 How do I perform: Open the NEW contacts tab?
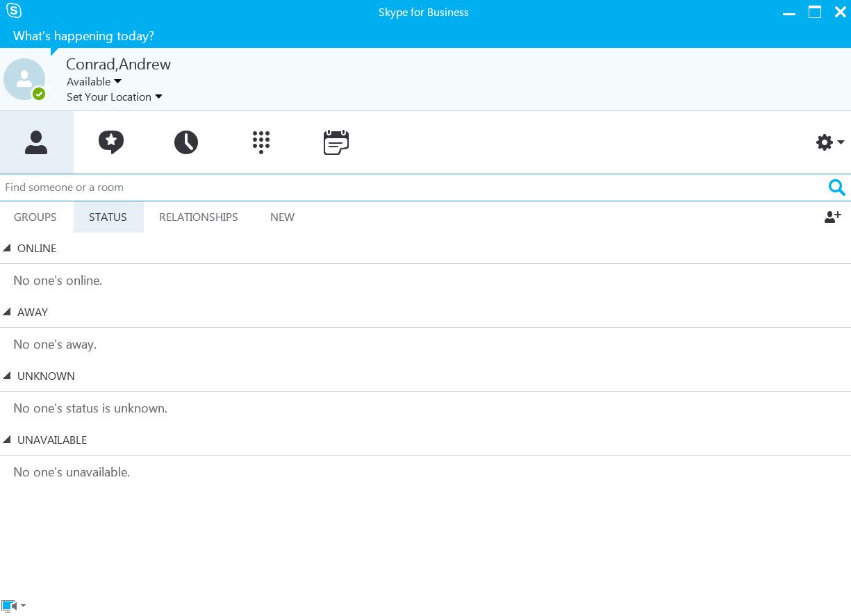(282, 217)
